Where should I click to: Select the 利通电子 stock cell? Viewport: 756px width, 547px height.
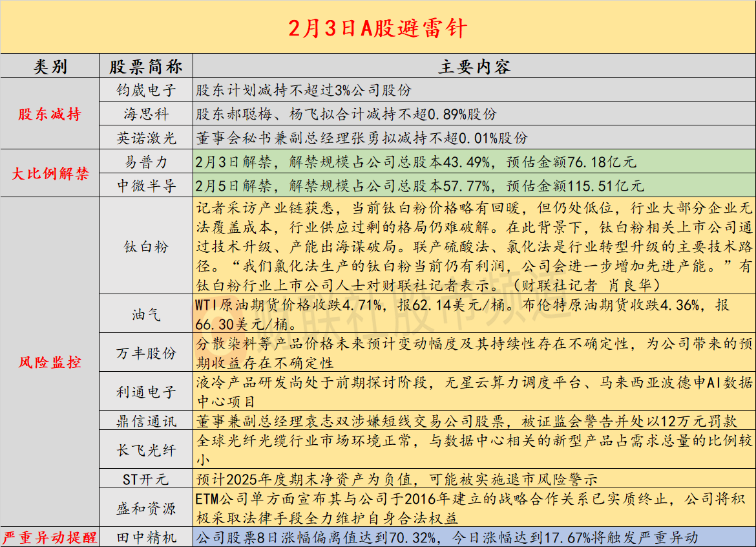point(146,391)
